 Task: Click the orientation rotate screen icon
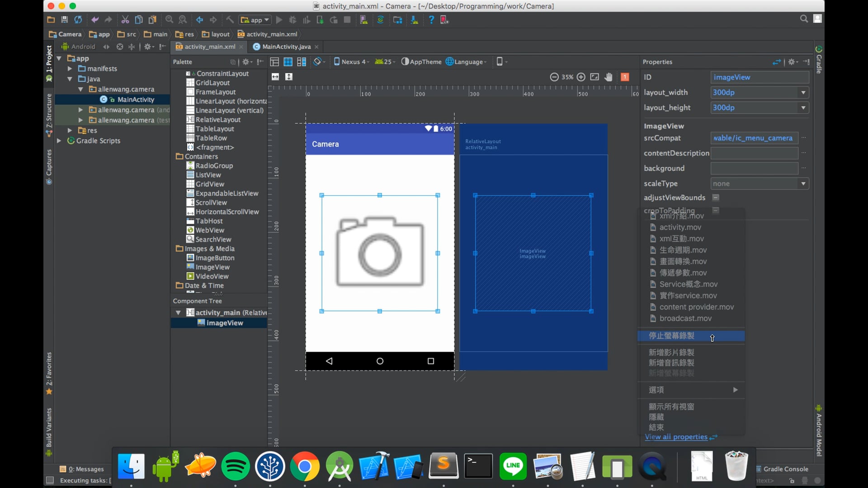click(x=318, y=62)
